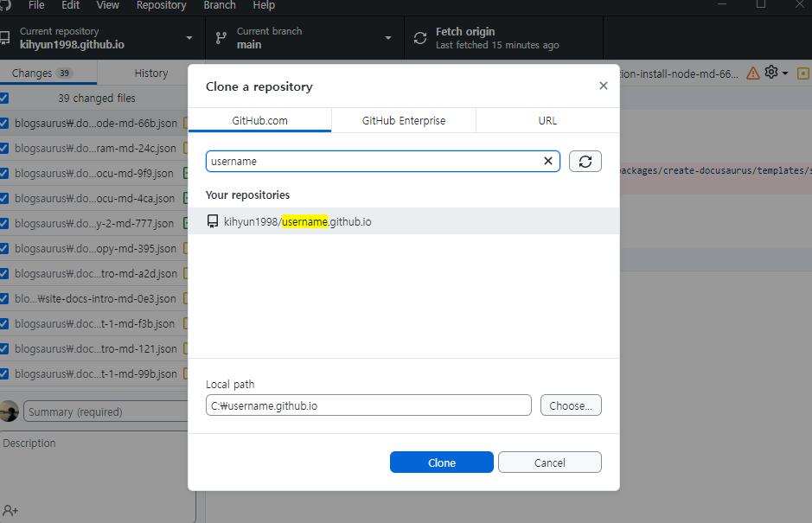This screenshot has height=523, width=812.
Task: Open the View menu
Action: point(108,5)
